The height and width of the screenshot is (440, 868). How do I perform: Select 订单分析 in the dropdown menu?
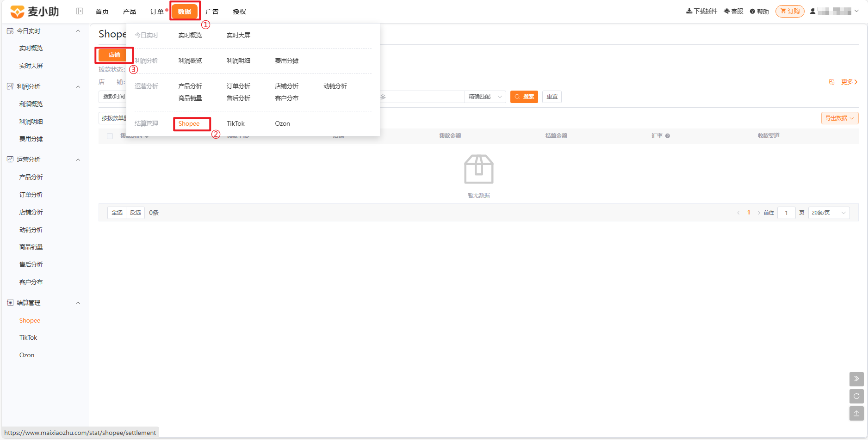coord(238,86)
